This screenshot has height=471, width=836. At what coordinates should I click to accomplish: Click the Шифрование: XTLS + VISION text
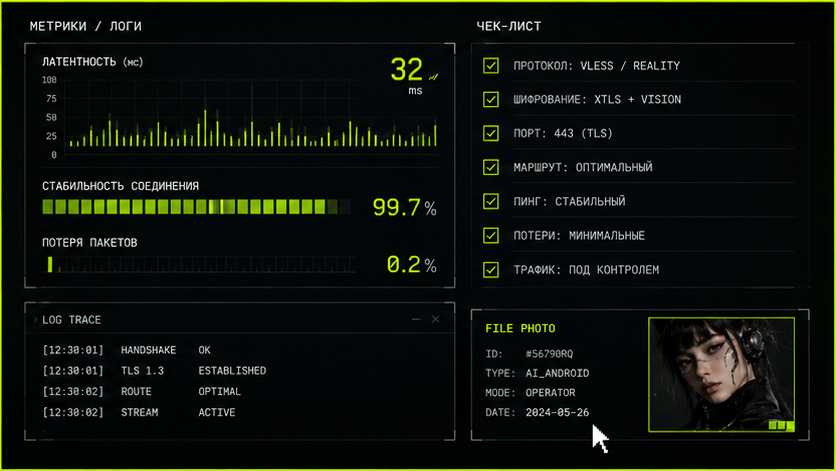[x=597, y=99]
